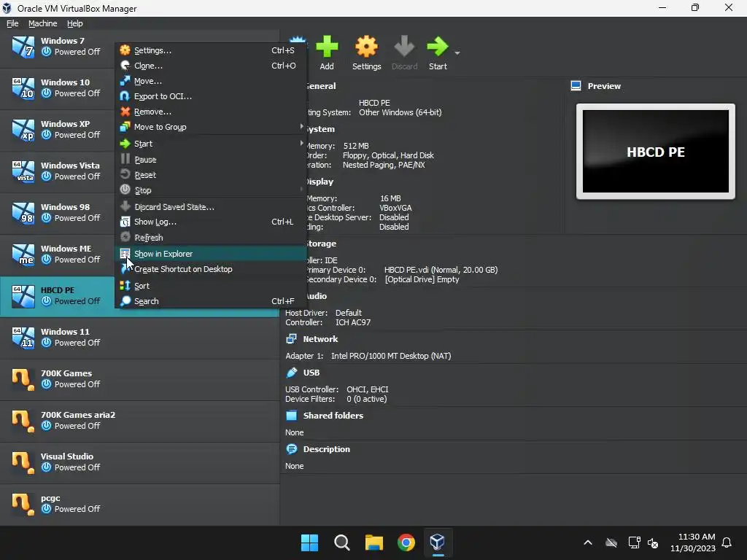Click the Refresh icon in context menu

pos(125,237)
